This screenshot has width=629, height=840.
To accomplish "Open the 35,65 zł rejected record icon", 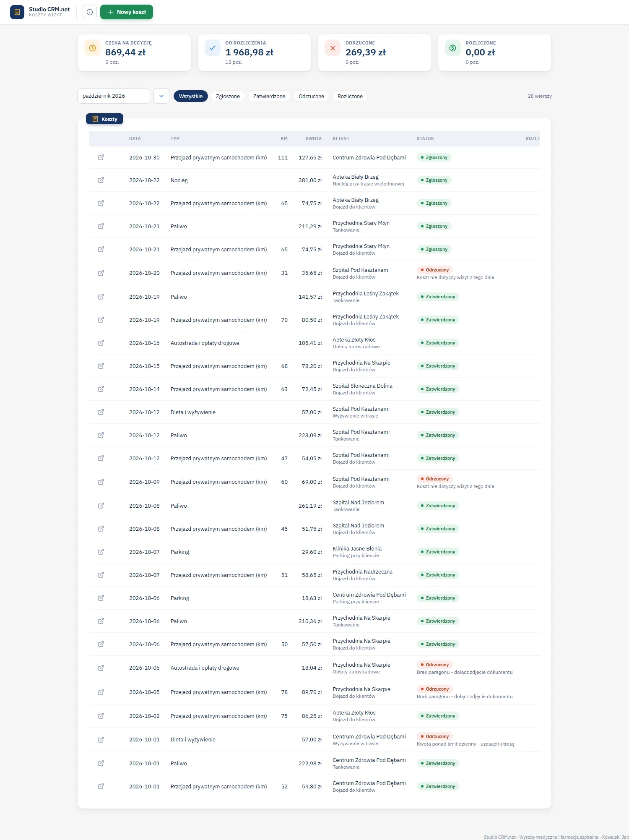I will [x=101, y=273].
